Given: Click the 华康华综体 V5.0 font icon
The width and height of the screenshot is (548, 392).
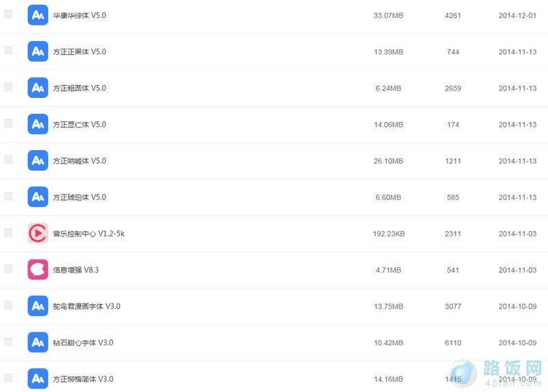Looking at the screenshot, I should (38, 15).
